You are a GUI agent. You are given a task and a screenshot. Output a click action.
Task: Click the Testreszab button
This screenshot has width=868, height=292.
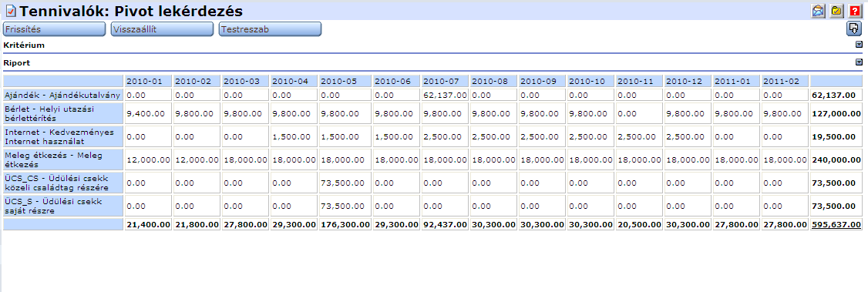tap(270, 29)
